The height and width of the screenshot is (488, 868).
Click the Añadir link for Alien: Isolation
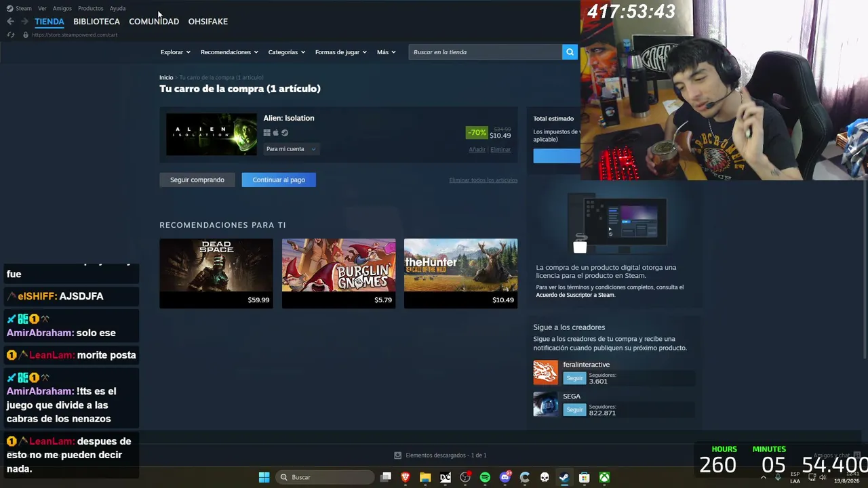(x=477, y=149)
